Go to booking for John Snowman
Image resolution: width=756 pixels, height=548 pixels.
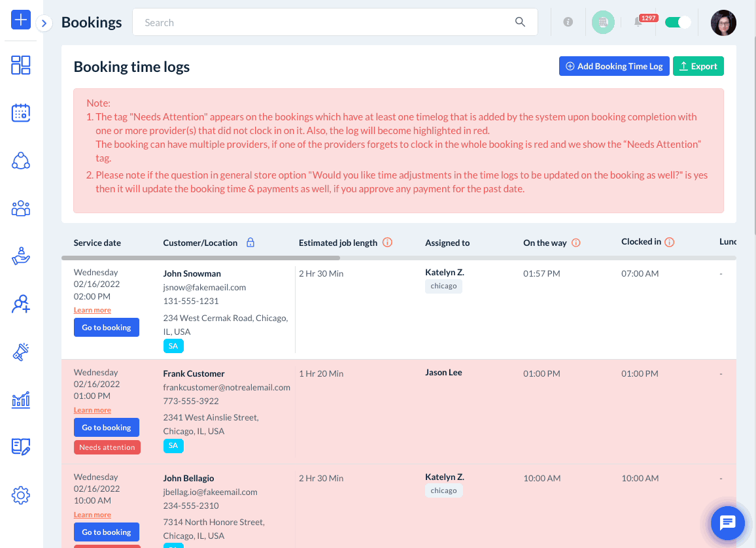coord(107,327)
